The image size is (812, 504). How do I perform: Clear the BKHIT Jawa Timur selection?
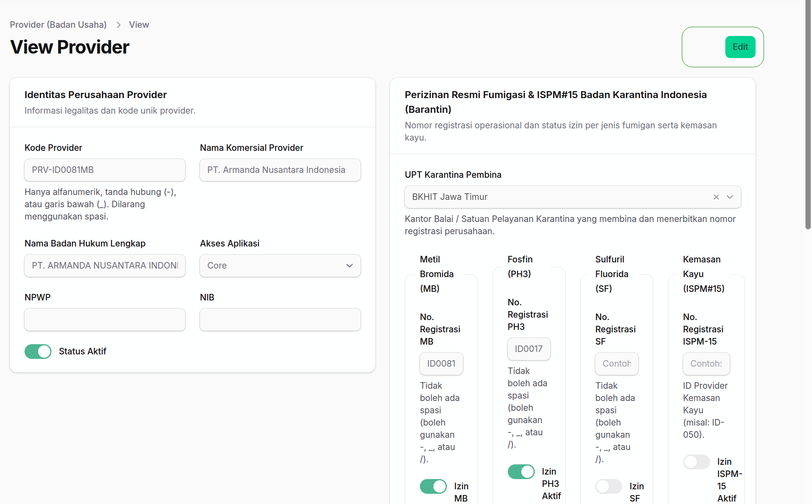[x=716, y=197]
